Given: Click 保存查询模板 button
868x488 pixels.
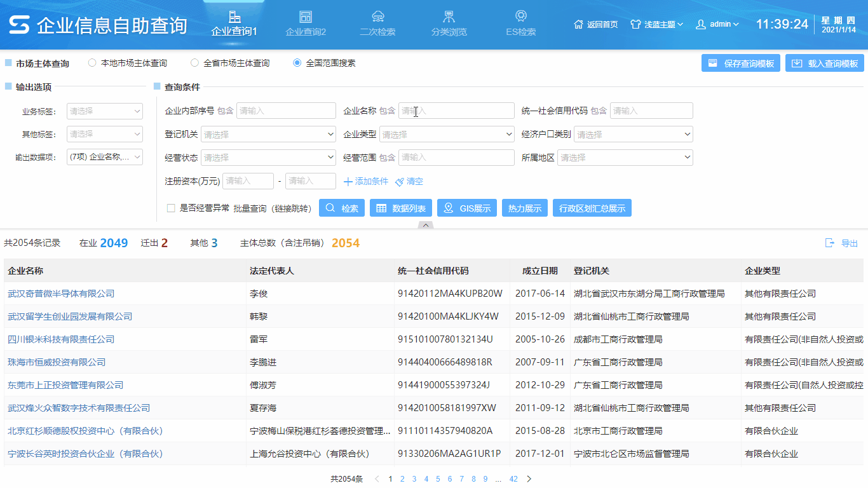Looking at the screenshot, I should pyautogui.click(x=741, y=64).
